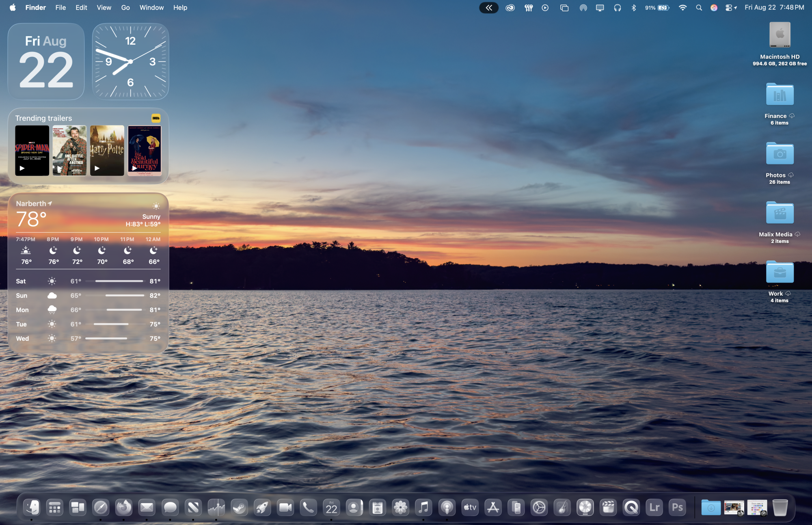Open Final Cut Pro in Dock
The width and height of the screenshot is (812, 525).
pos(608,507)
